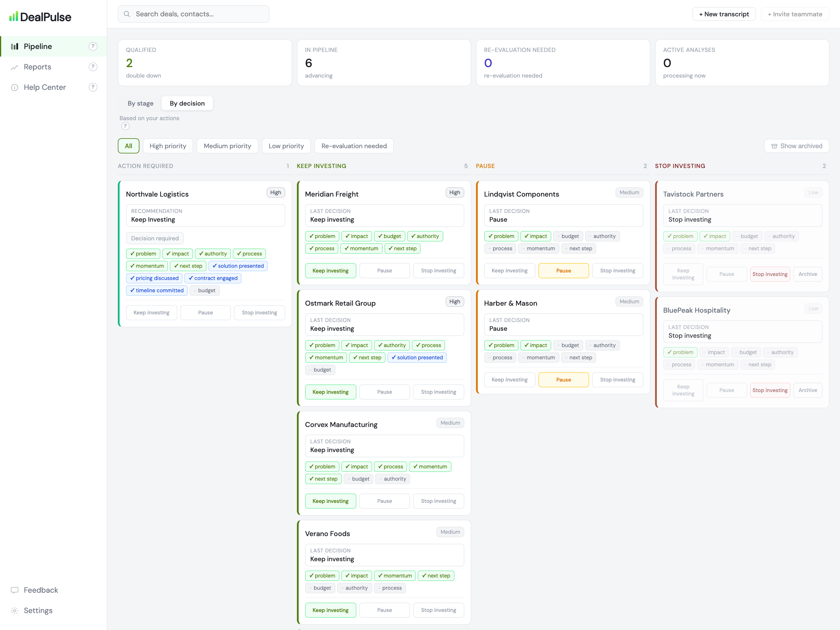The image size is (840, 630).
Task: Click the archive box icon in Show archived
Action: (x=774, y=146)
